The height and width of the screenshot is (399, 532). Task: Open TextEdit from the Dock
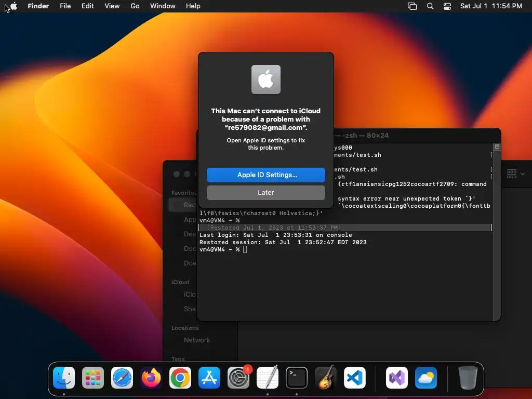268,378
